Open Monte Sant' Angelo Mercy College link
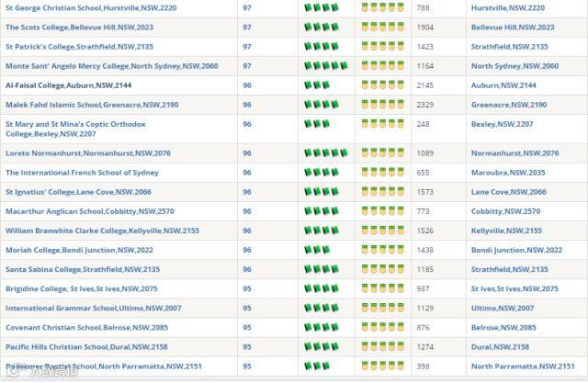Viewport: 588px width, 383px height. coord(111,66)
